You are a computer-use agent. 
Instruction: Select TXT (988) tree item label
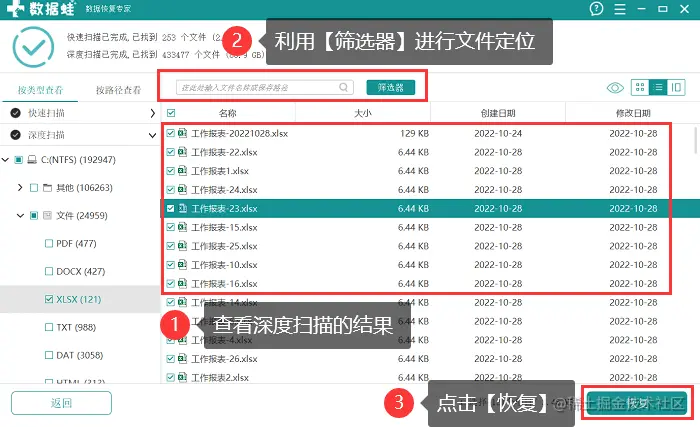(76, 327)
